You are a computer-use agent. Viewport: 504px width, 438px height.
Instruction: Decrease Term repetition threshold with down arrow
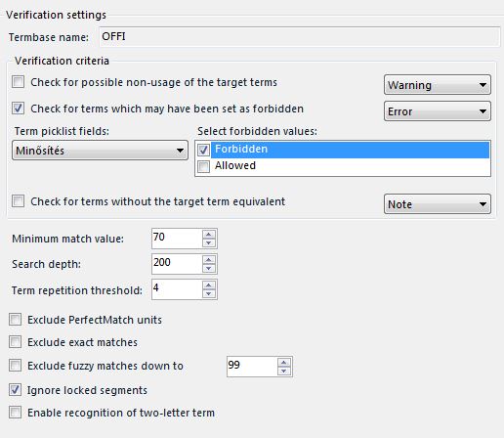tap(209, 293)
